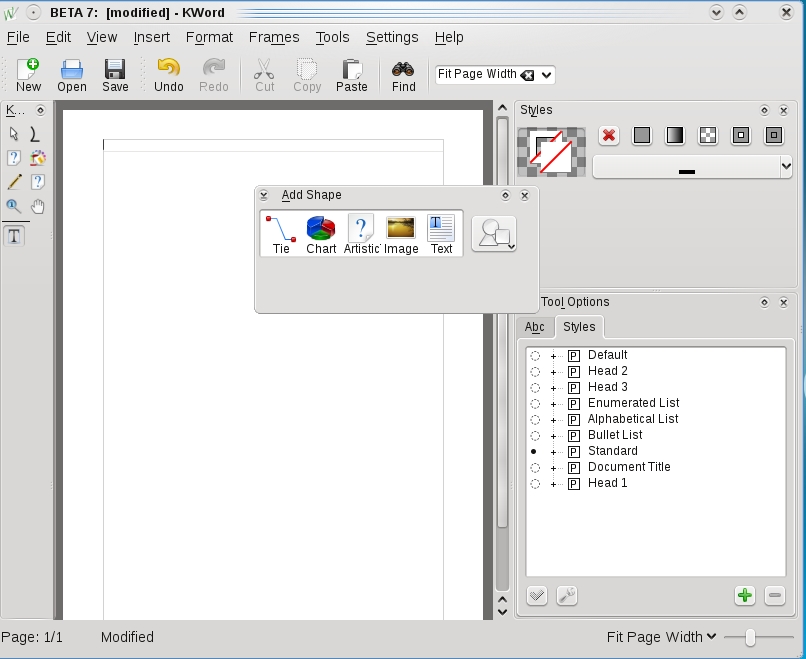Select the Document Title radio button

click(535, 467)
